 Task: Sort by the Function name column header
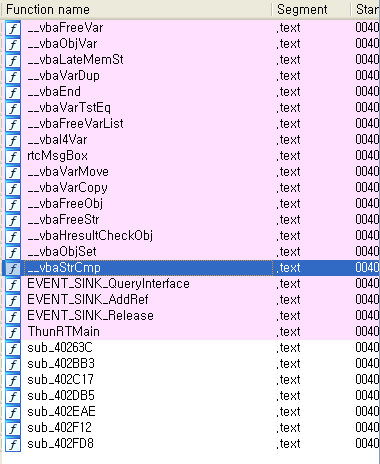(x=137, y=9)
